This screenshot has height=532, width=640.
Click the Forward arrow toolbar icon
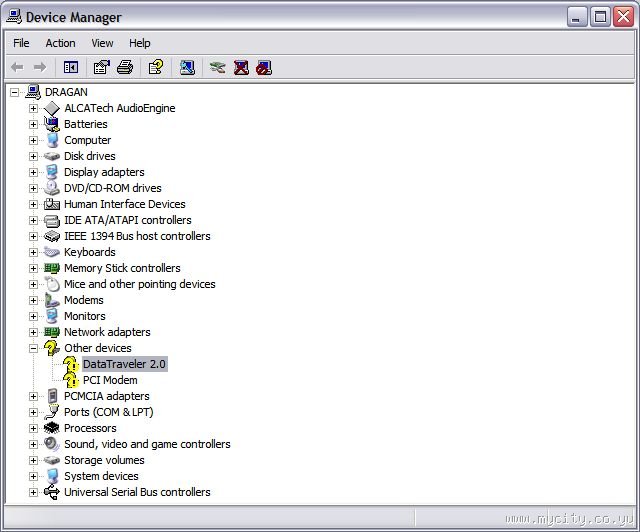point(40,67)
